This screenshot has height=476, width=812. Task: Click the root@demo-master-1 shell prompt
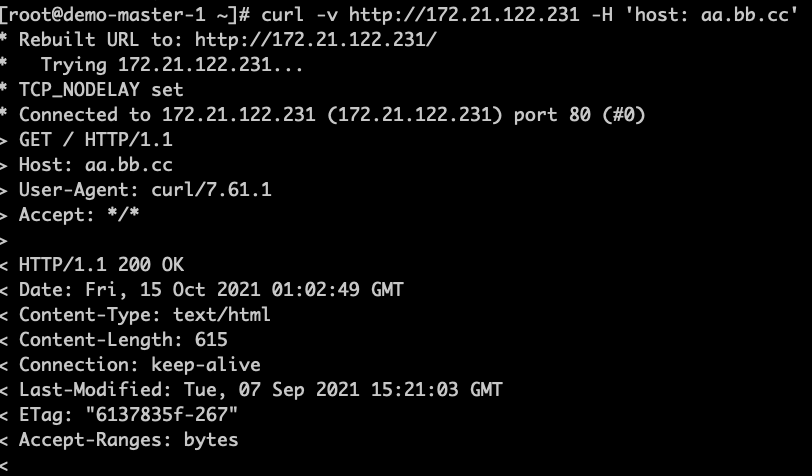tap(125, 15)
